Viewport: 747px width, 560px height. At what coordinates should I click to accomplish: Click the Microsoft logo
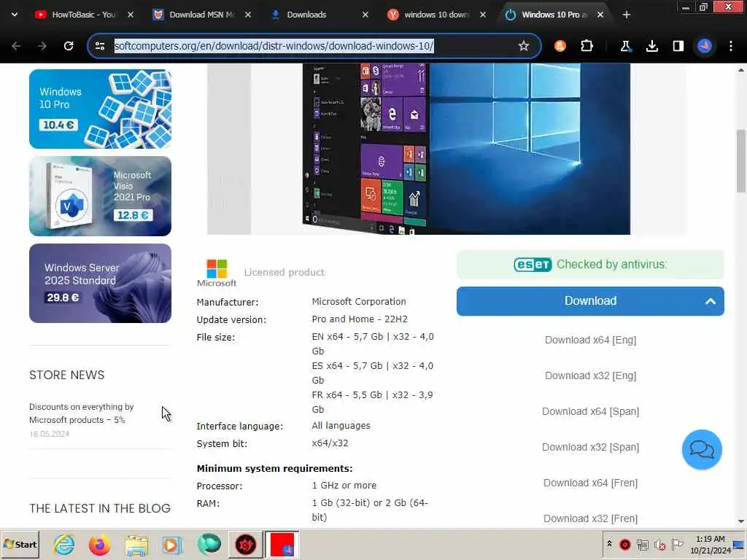[217, 273]
